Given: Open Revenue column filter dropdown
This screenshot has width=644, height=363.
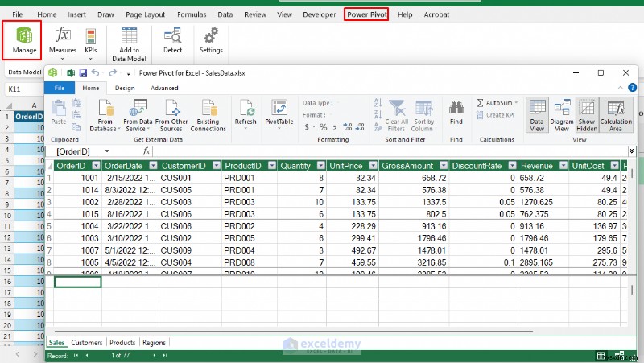Looking at the screenshot, I should (563, 166).
